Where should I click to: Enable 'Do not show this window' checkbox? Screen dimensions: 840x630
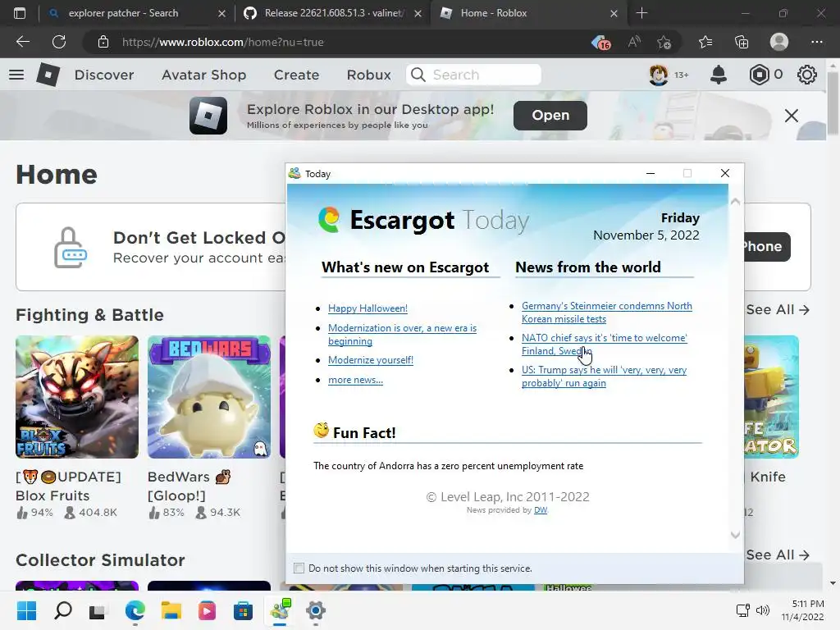pos(299,568)
